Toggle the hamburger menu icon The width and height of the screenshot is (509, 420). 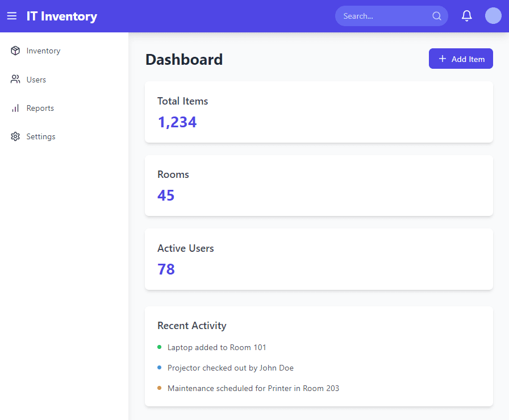[11, 16]
